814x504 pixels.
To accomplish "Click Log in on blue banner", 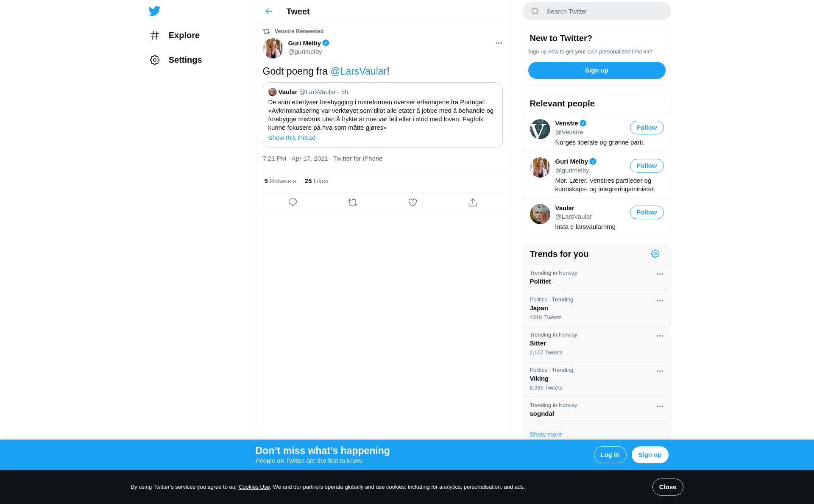I will point(610,455).
